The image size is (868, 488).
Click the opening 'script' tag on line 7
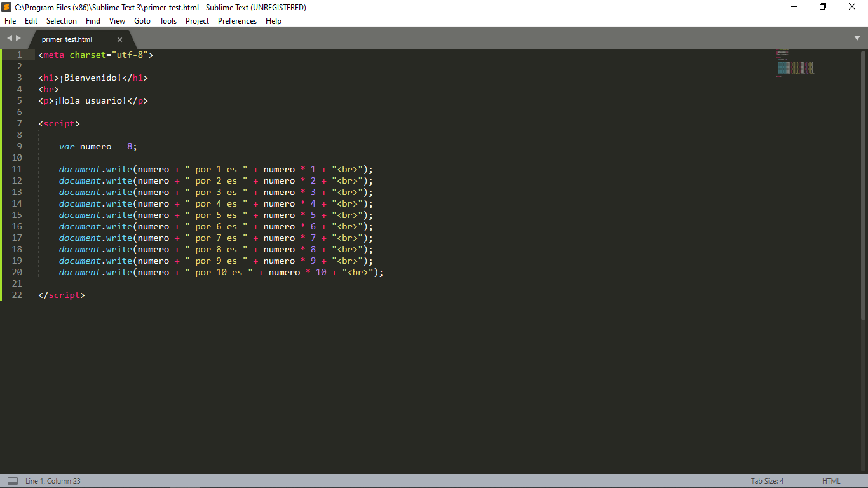pyautogui.click(x=59, y=124)
